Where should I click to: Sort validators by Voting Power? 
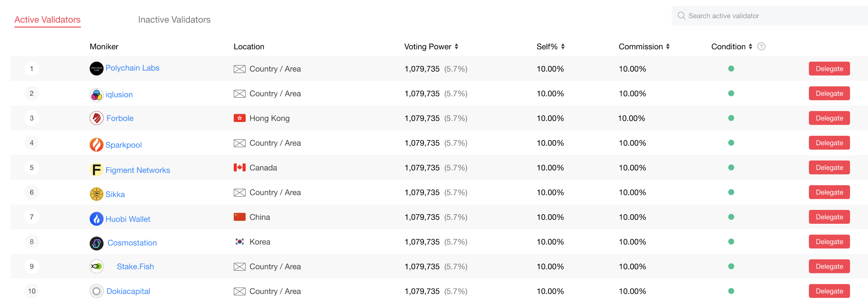456,46
